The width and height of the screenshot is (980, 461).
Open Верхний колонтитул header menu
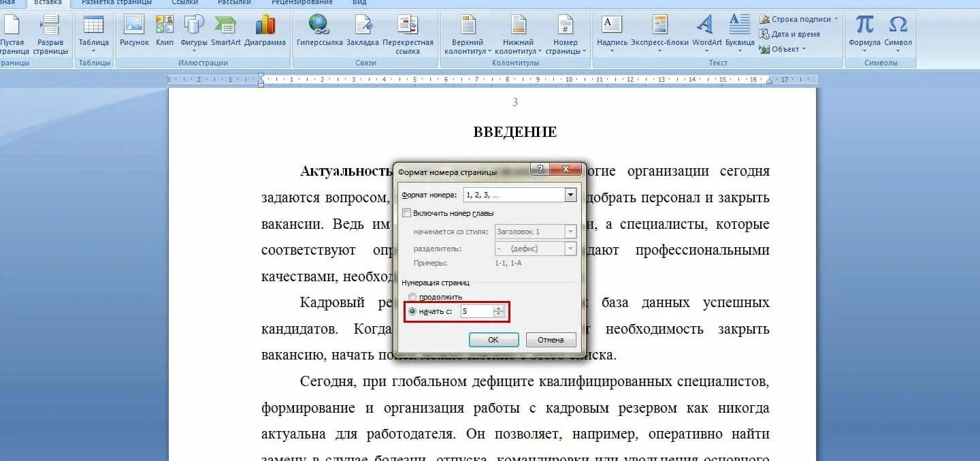468,34
